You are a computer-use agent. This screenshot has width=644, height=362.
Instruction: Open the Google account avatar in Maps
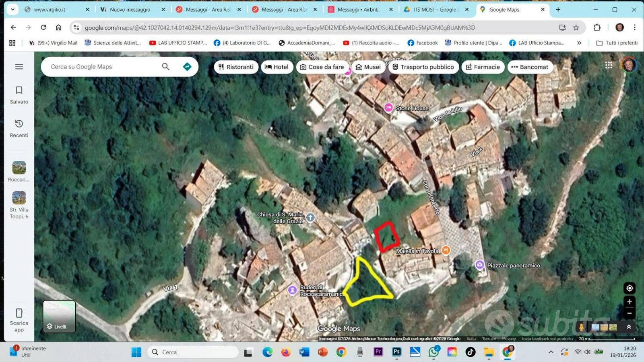click(628, 65)
